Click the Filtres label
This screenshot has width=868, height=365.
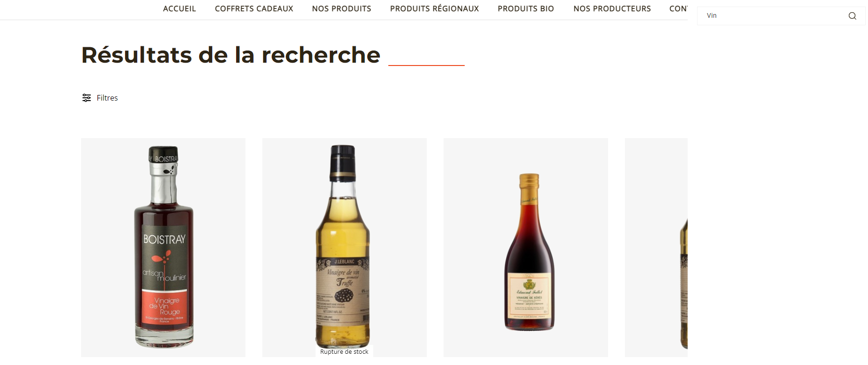coord(107,98)
